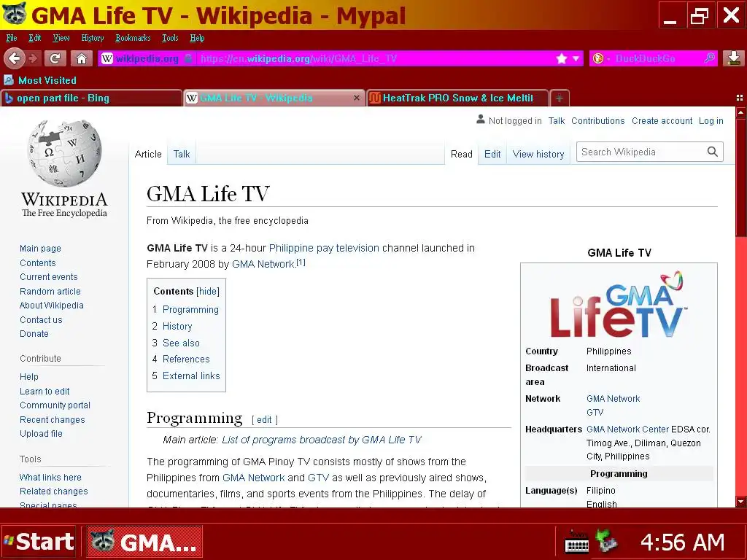Close the GMA Life TV tab
Screen dimensions: 747x560
[x=356, y=98]
